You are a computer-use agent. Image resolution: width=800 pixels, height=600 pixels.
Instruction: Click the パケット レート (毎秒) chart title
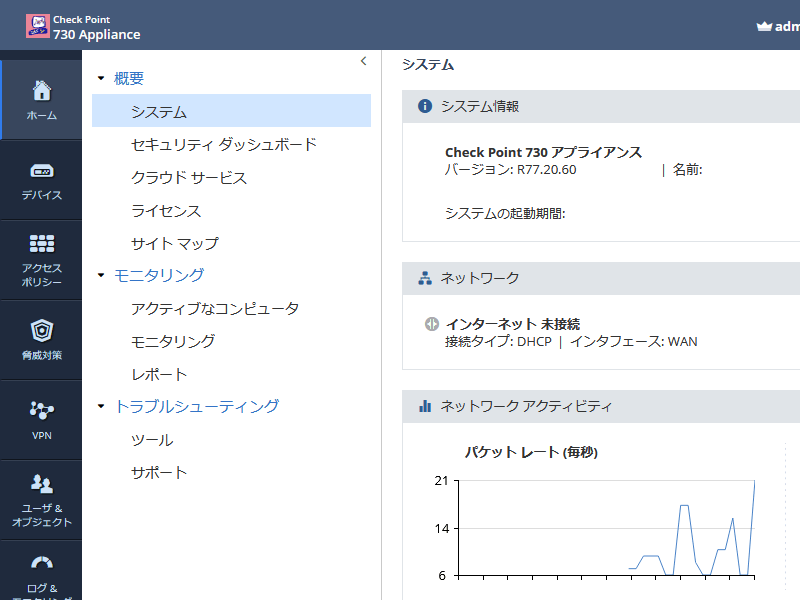pos(531,452)
